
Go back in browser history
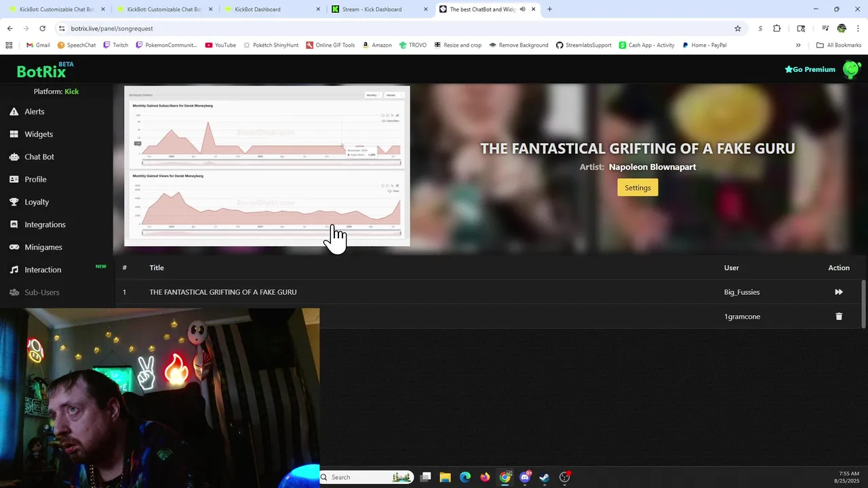pos(9,28)
